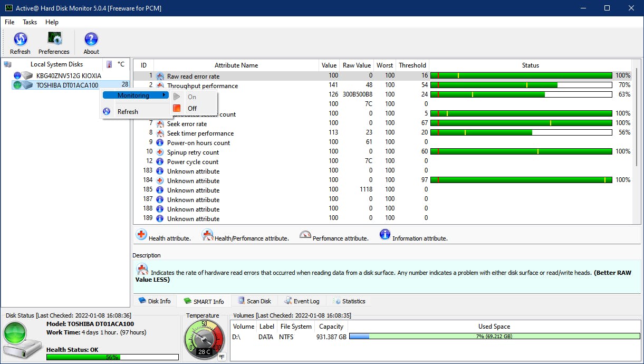The height and width of the screenshot is (364, 644).
Task: Switch to the SMART Info tab
Action: 204,301
